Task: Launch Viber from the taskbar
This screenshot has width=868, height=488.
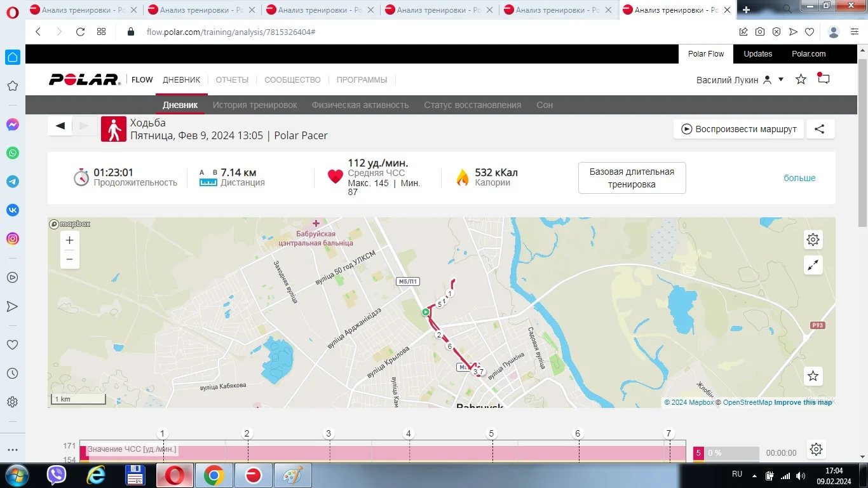Action: coord(57,475)
